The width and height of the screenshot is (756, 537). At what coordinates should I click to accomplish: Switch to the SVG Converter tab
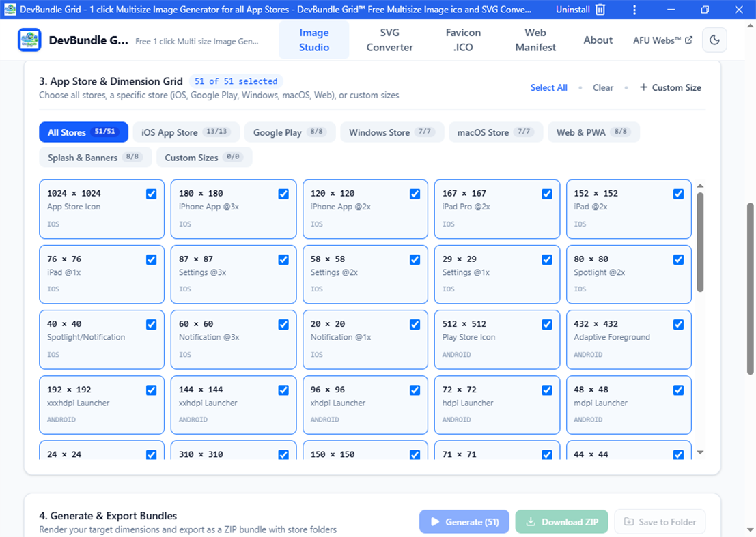(x=389, y=40)
